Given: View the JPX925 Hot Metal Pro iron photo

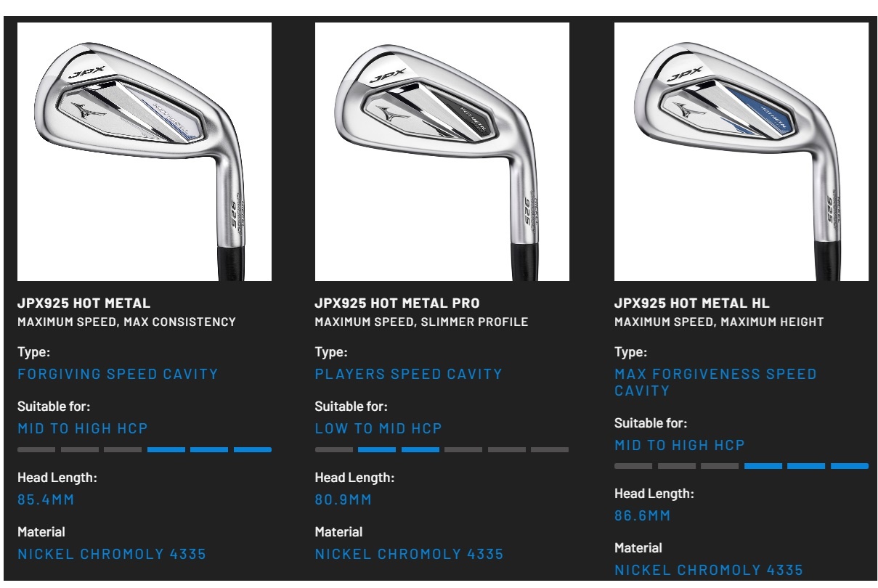Looking at the screenshot, I should [x=442, y=152].
